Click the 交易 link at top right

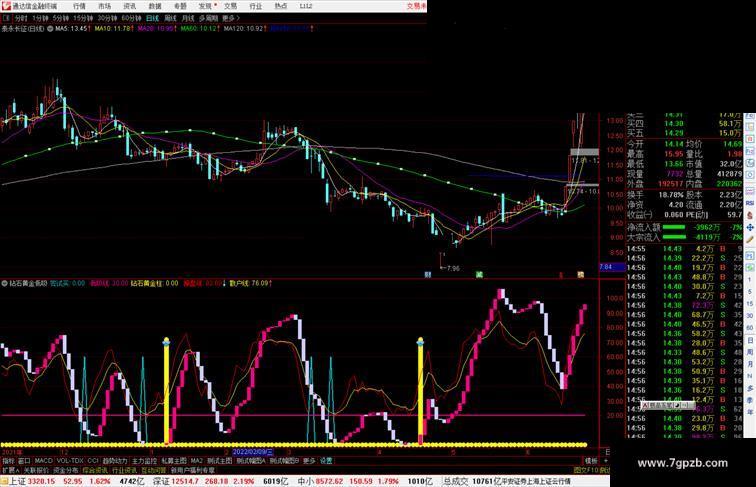pos(416,6)
